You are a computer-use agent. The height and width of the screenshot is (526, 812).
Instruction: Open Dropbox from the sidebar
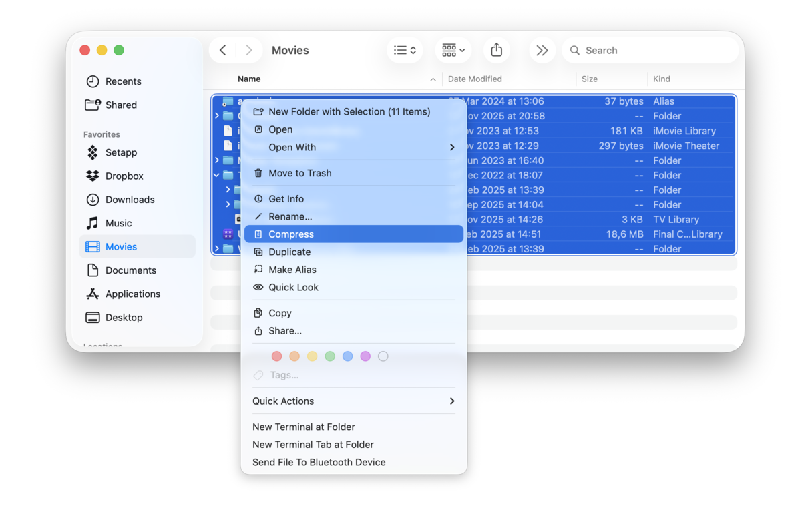click(128, 176)
